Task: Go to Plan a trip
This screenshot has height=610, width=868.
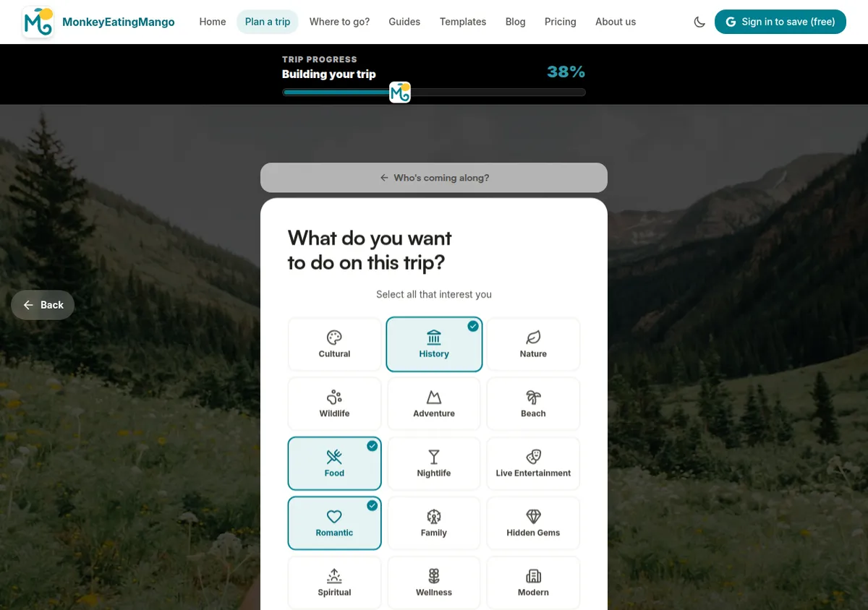Action: [268, 22]
